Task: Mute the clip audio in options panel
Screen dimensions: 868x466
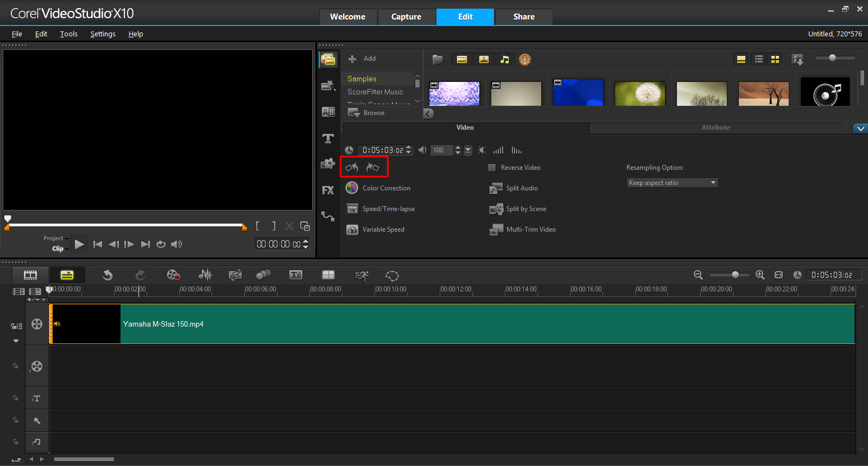Action: [x=482, y=150]
